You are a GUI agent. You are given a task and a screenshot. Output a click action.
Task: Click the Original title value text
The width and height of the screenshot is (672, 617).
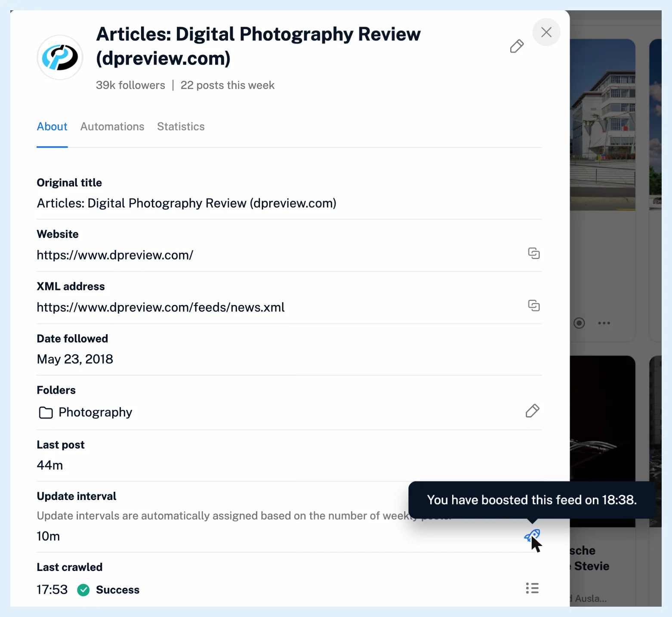pyautogui.click(x=186, y=203)
